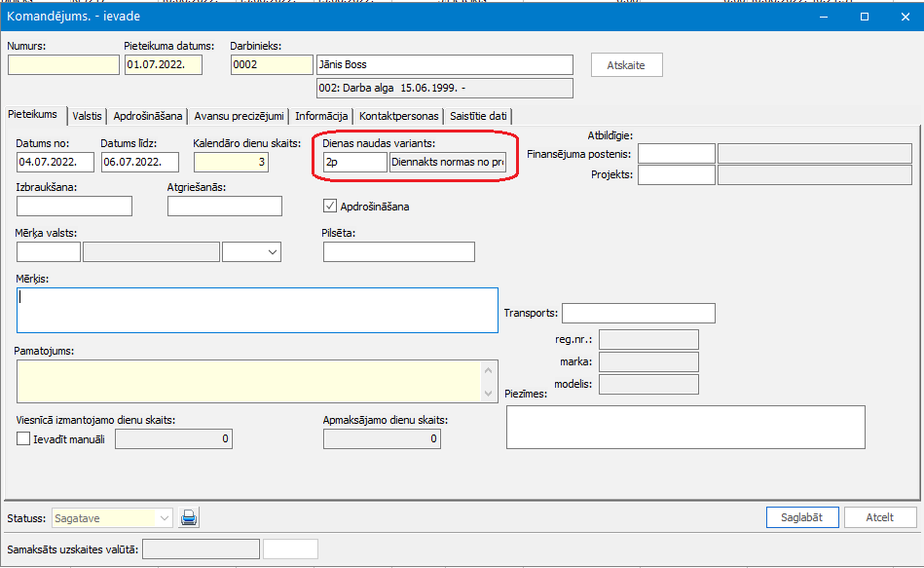Click the Atskaite button

pyautogui.click(x=626, y=65)
